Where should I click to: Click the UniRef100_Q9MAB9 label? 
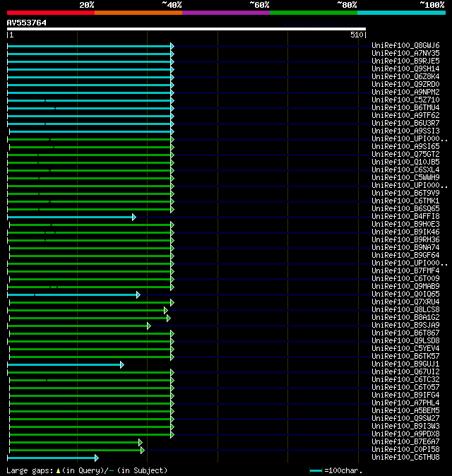[x=405, y=287]
